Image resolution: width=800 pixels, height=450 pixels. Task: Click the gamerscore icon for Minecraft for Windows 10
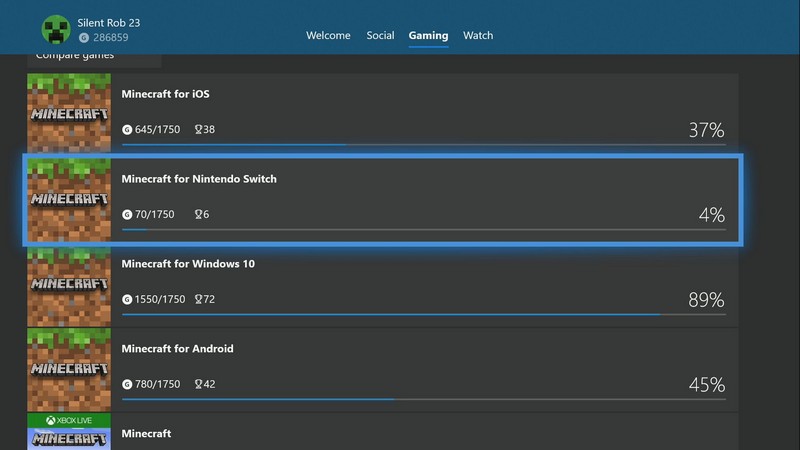(127, 300)
